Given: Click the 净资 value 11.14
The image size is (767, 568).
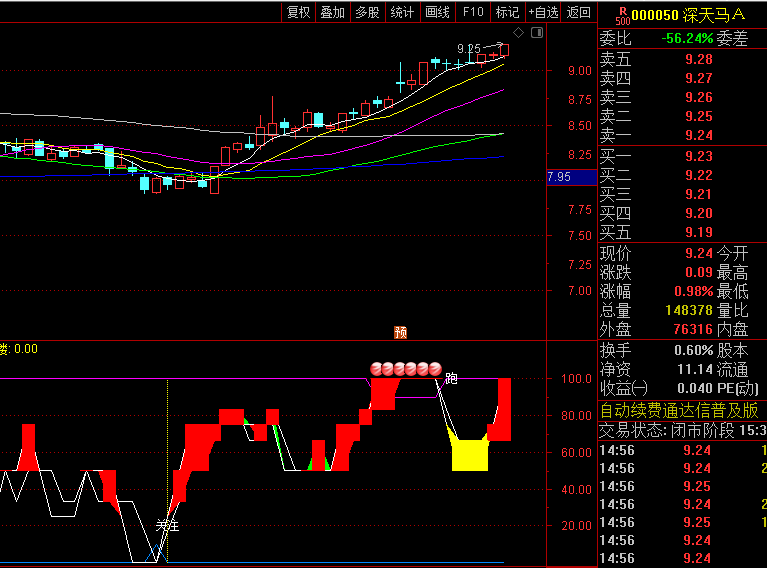Looking at the screenshot, I should tap(695, 369).
